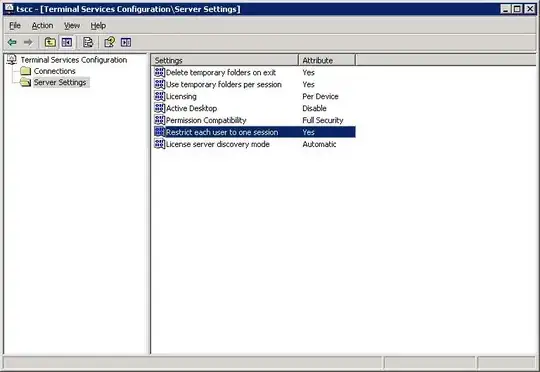Screen dimensions: 540x372
Task: Click the Export List toolbar icon
Action: point(88,42)
